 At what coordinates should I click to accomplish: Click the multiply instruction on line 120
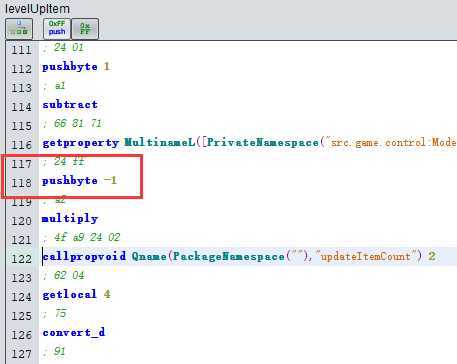(x=70, y=219)
